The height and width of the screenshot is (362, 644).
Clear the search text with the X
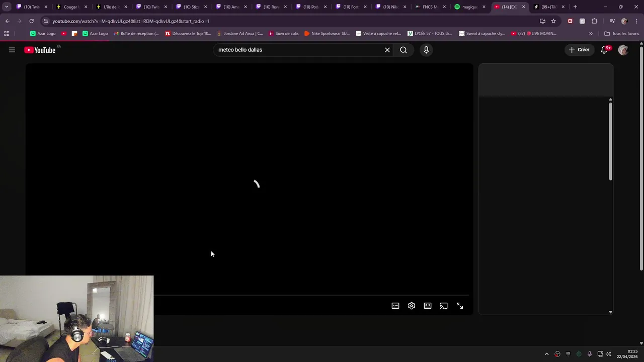pyautogui.click(x=387, y=50)
